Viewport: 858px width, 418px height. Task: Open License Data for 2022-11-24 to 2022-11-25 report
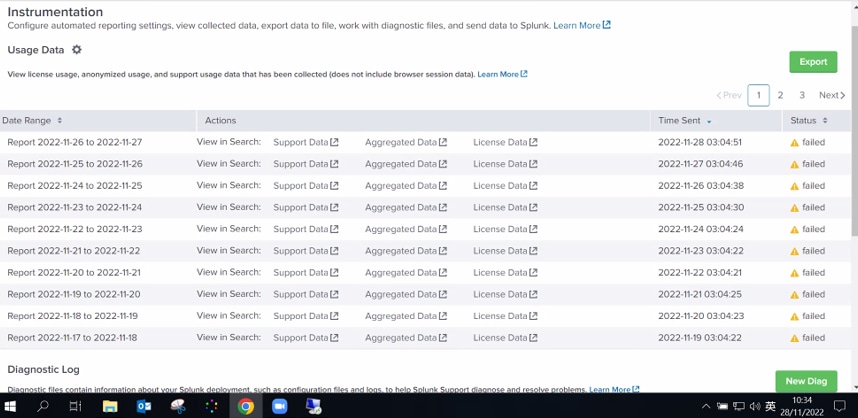505,185
